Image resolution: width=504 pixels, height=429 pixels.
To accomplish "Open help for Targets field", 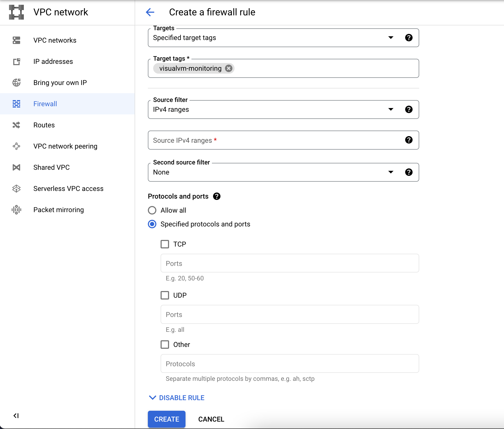I will pos(409,38).
